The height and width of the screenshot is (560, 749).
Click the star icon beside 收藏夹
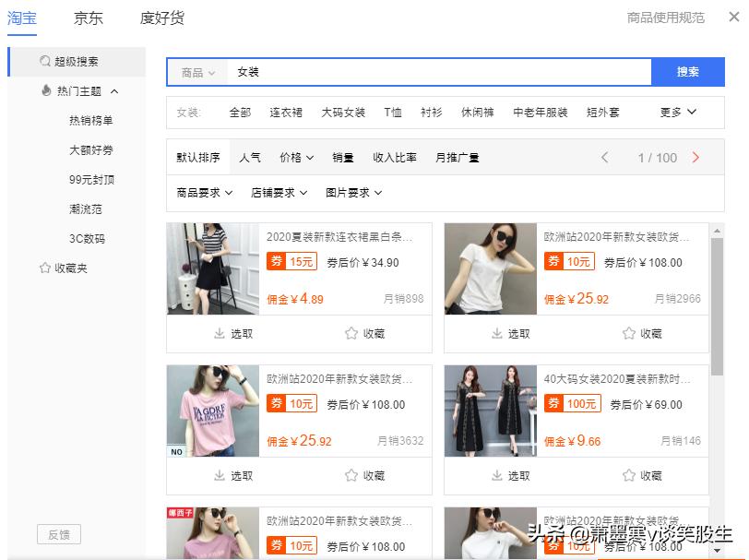click(x=45, y=268)
